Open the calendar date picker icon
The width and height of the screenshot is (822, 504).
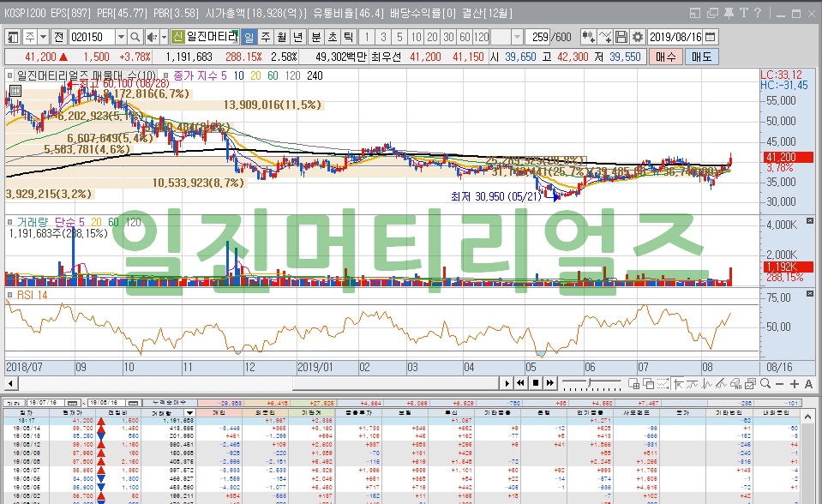(x=710, y=37)
